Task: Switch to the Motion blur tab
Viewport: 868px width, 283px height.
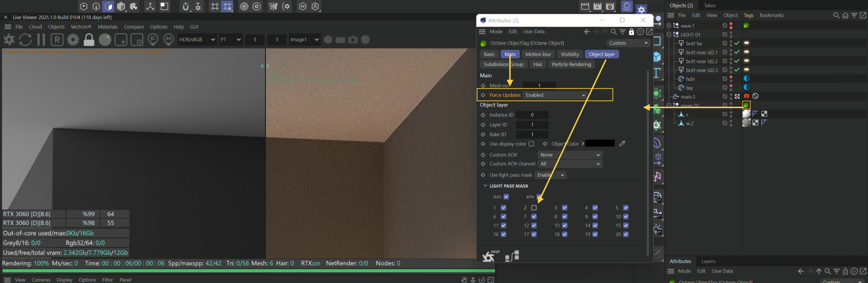Action: pos(538,54)
